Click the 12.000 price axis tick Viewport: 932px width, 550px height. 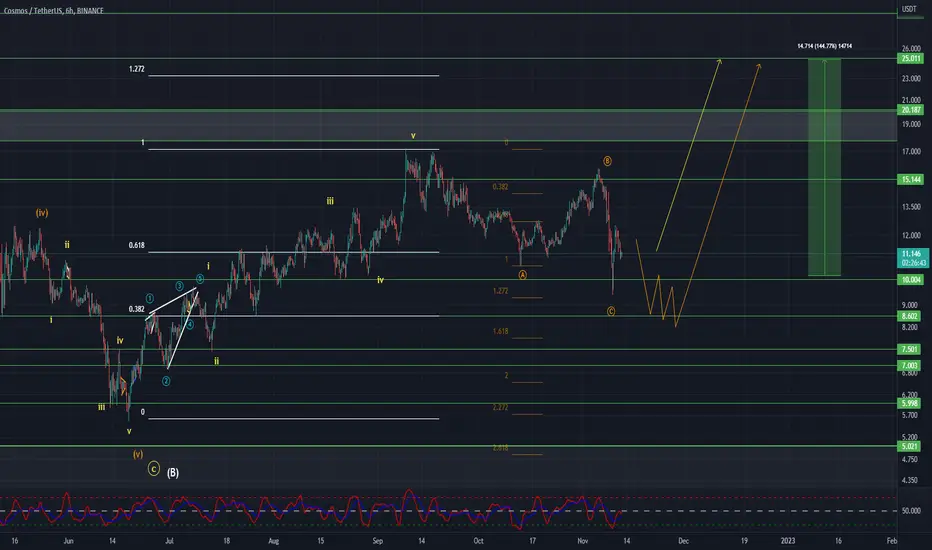(911, 235)
